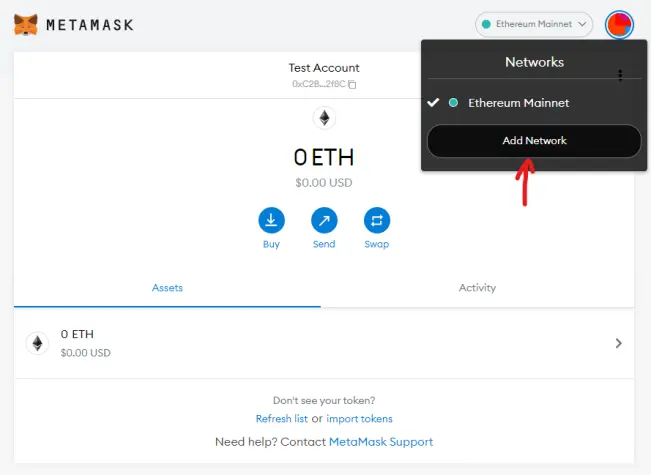Click the Buy download icon
Screen dimensions: 651x475
[271, 220]
